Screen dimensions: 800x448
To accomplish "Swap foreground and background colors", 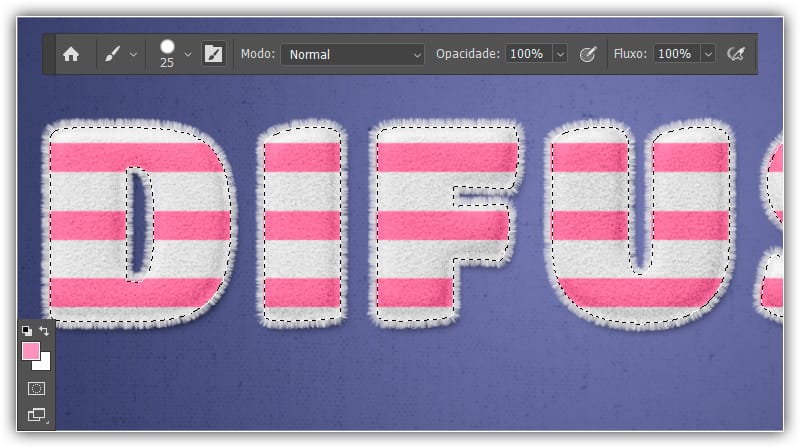I will tap(44, 331).
